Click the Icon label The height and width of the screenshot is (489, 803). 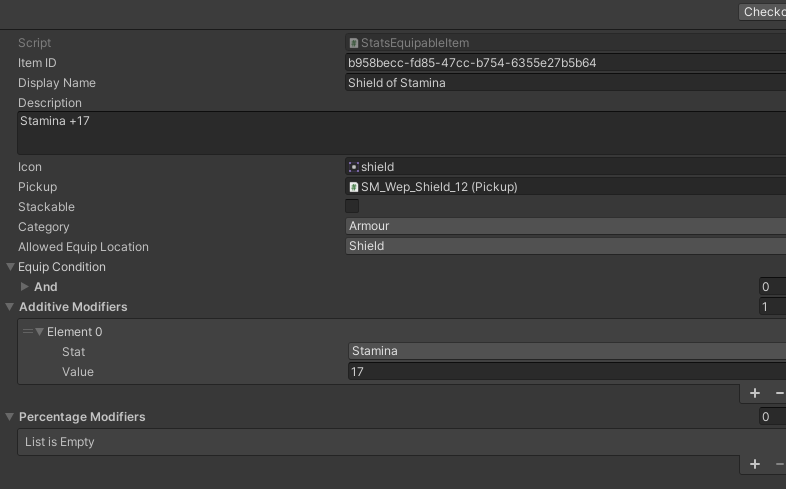point(30,167)
